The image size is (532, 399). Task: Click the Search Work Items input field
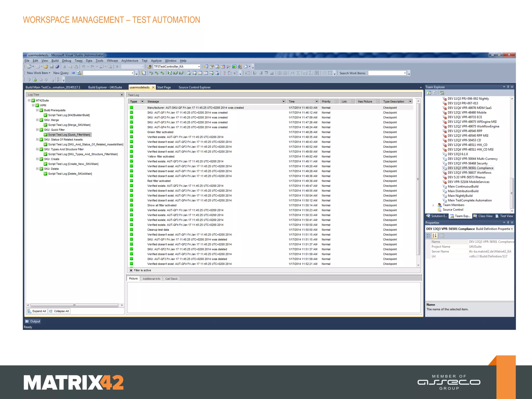[387, 73]
